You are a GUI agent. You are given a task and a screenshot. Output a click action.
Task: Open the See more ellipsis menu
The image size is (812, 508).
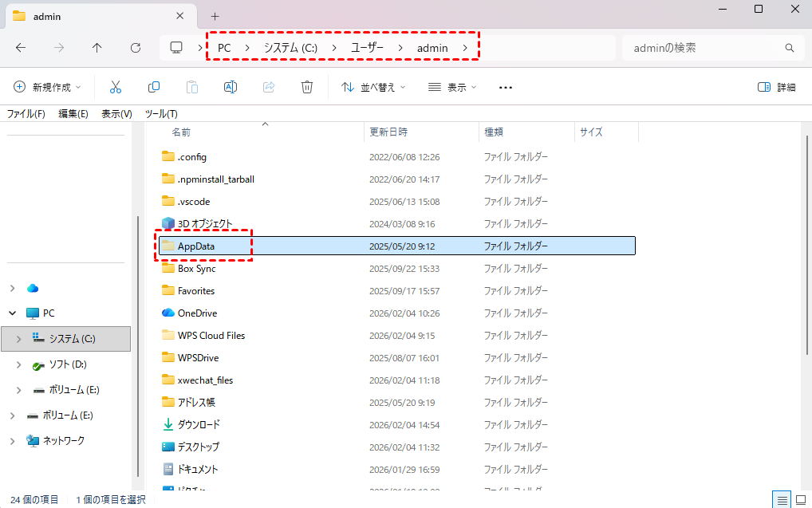click(x=505, y=87)
